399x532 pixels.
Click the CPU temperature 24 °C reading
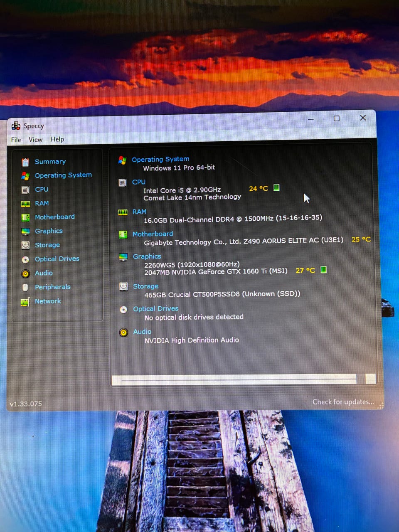pos(259,189)
